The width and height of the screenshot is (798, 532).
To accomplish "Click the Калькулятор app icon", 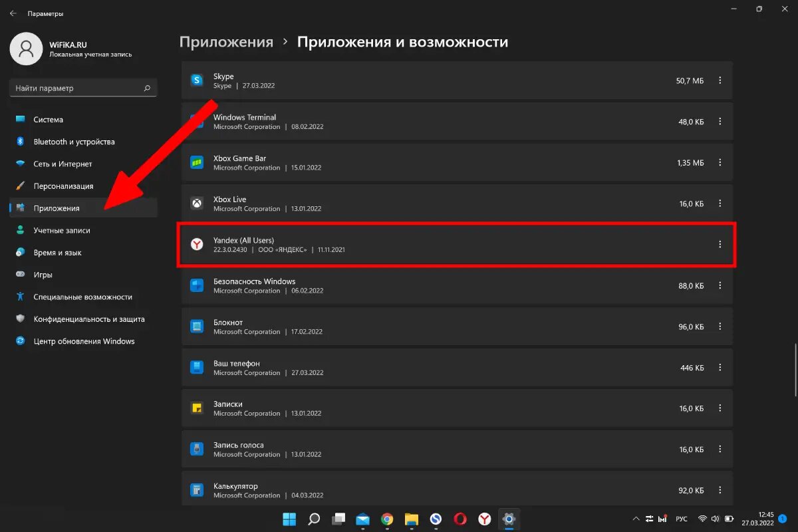I will [197, 491].
